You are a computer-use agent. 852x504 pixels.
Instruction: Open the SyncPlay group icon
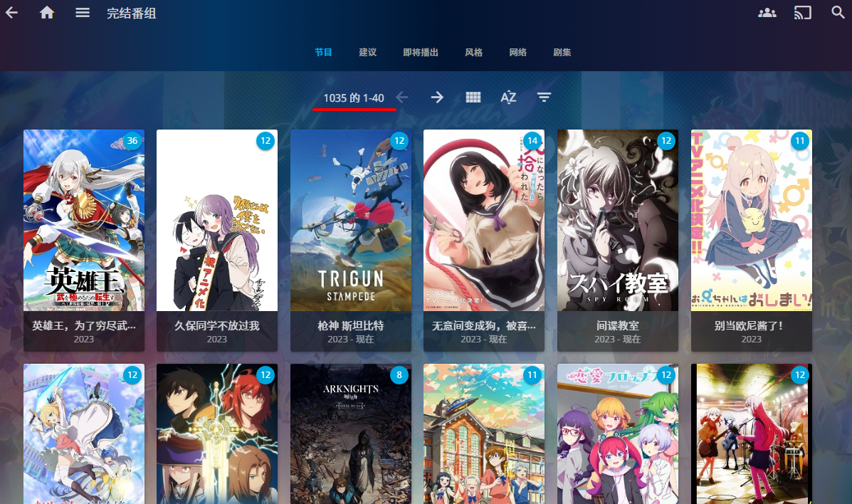click(767, 13)
